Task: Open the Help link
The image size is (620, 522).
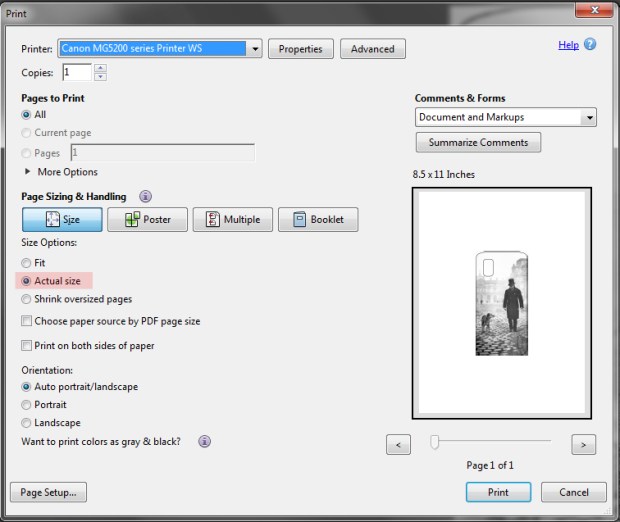Action: click(568, 45)
